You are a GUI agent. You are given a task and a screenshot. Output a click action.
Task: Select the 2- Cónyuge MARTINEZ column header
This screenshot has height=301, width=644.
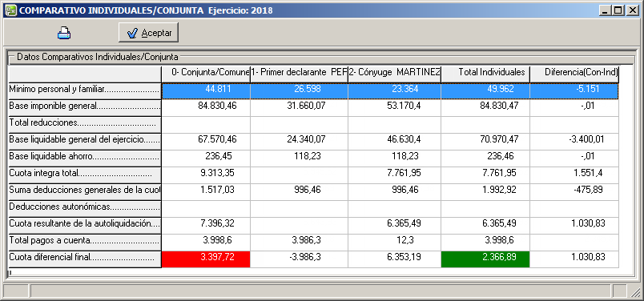click(x=394, y=73)
